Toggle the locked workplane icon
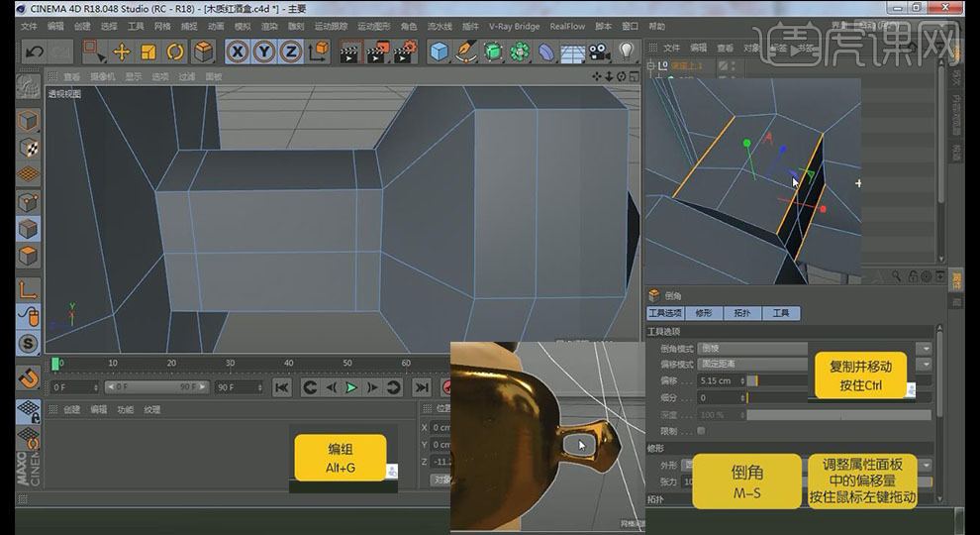980x535 pixels. (28, 411)
